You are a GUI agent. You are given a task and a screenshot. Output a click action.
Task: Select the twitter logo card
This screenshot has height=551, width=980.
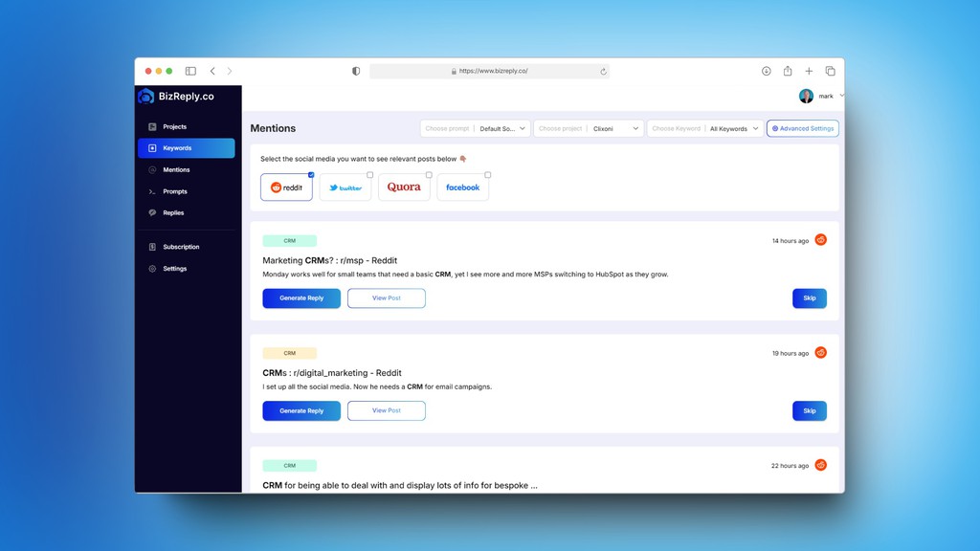(x=345, y=187)
